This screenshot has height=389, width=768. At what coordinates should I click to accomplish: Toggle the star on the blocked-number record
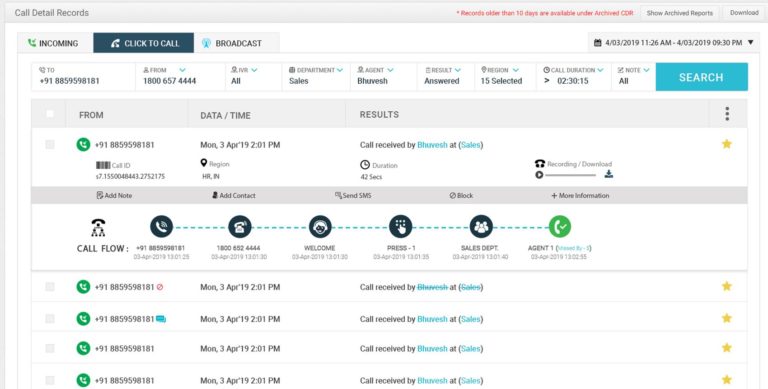point(726,286)
